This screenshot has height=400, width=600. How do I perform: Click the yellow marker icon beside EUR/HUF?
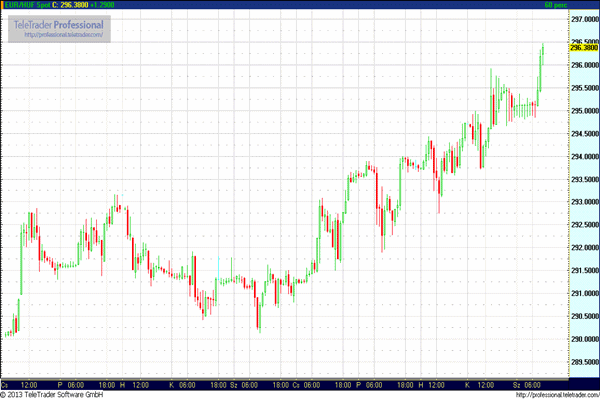click(x=4, y=6)
